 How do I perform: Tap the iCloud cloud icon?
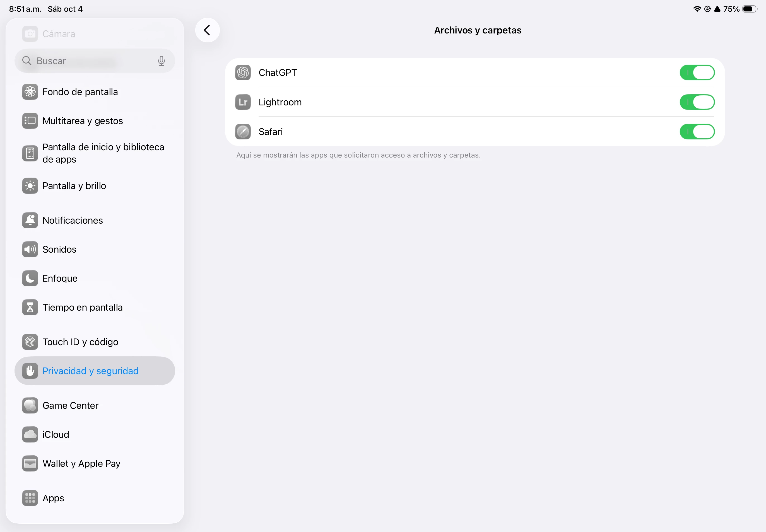coord(30,434)
